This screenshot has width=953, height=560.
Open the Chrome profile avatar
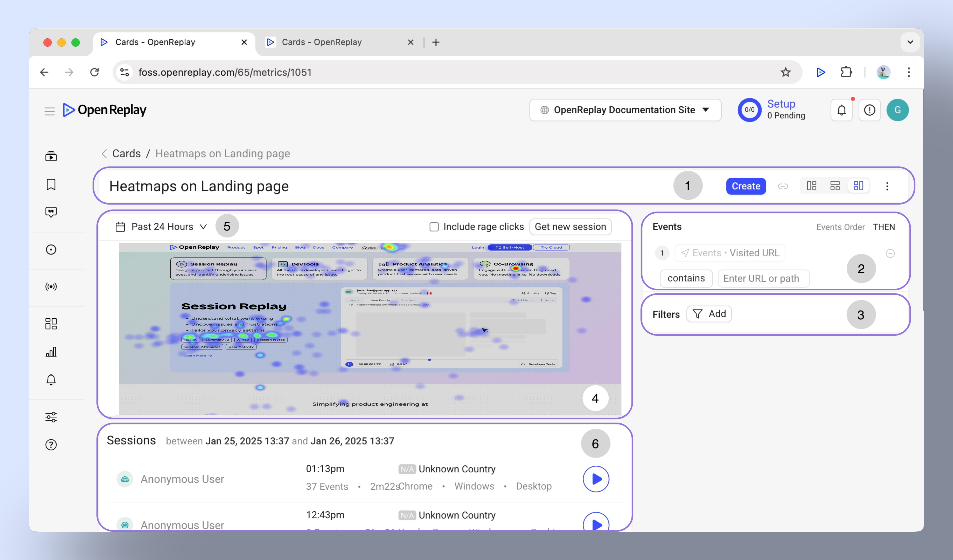pos(884,72)
